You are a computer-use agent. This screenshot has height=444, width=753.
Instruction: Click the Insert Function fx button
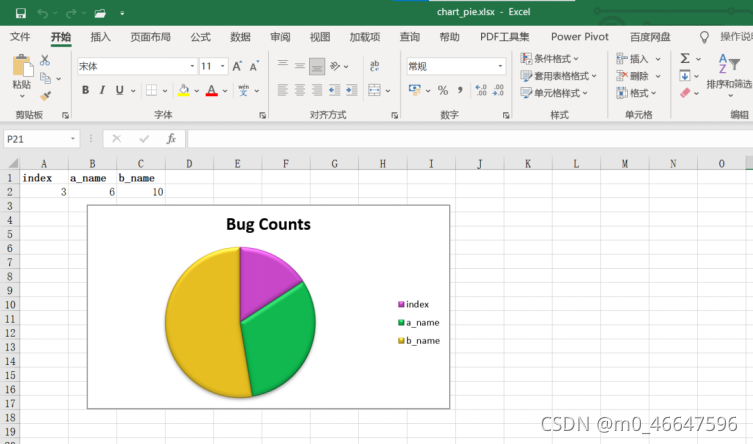pyautogui.click(x=171, y=139)
